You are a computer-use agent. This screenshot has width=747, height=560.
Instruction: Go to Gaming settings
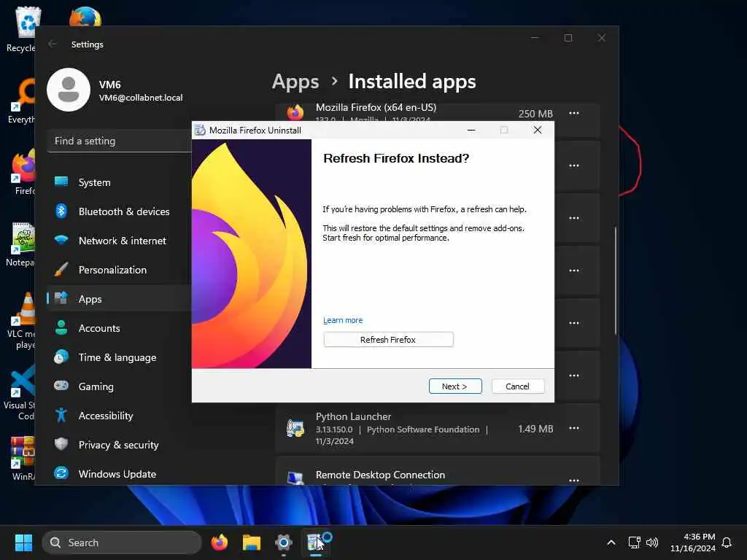(x=119, y=386)
